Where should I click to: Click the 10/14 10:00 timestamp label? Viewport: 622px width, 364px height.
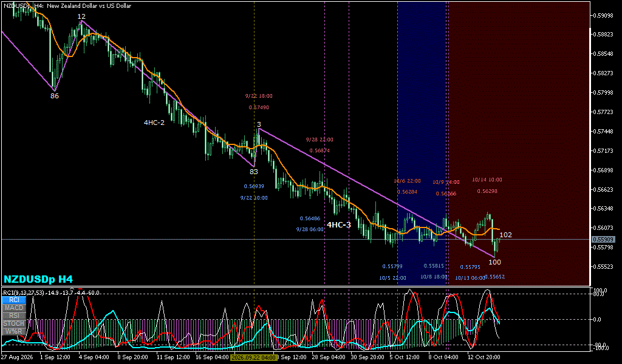pyautogui.click(x=487, y=180)
